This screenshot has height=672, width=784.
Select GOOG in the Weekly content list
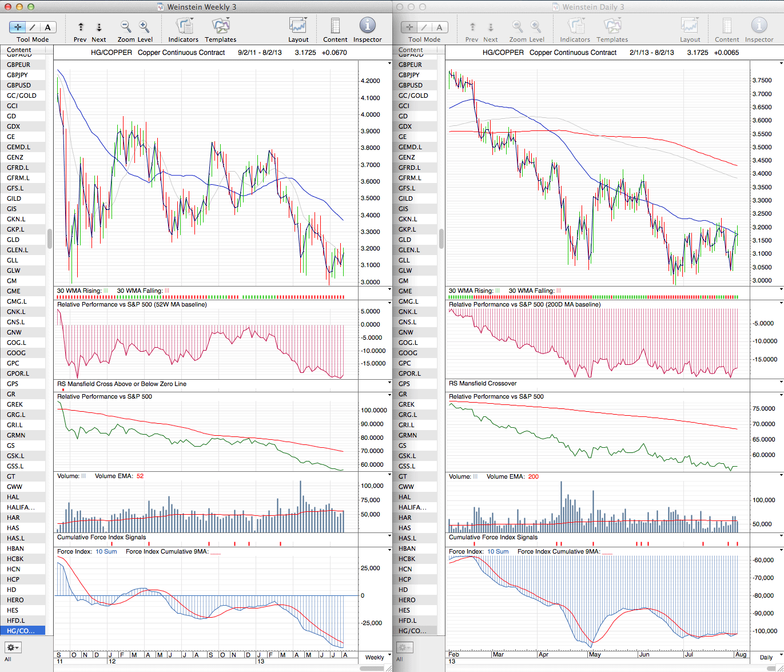click(17, 353)
